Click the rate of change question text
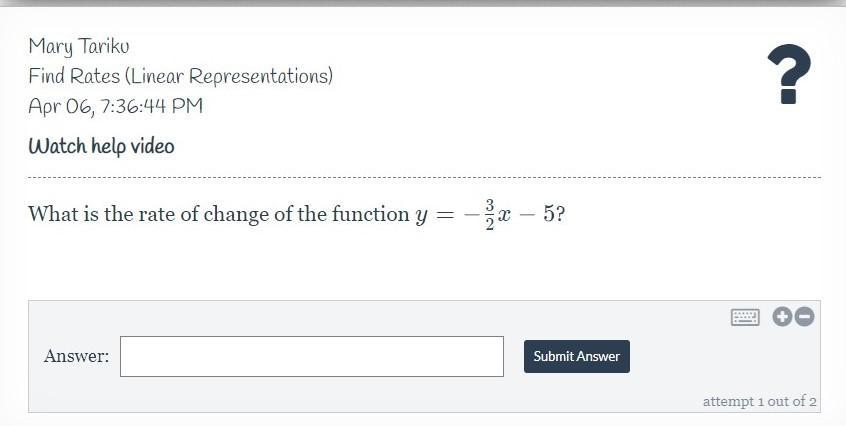846x426 pixels. click(x=218, y=214)
